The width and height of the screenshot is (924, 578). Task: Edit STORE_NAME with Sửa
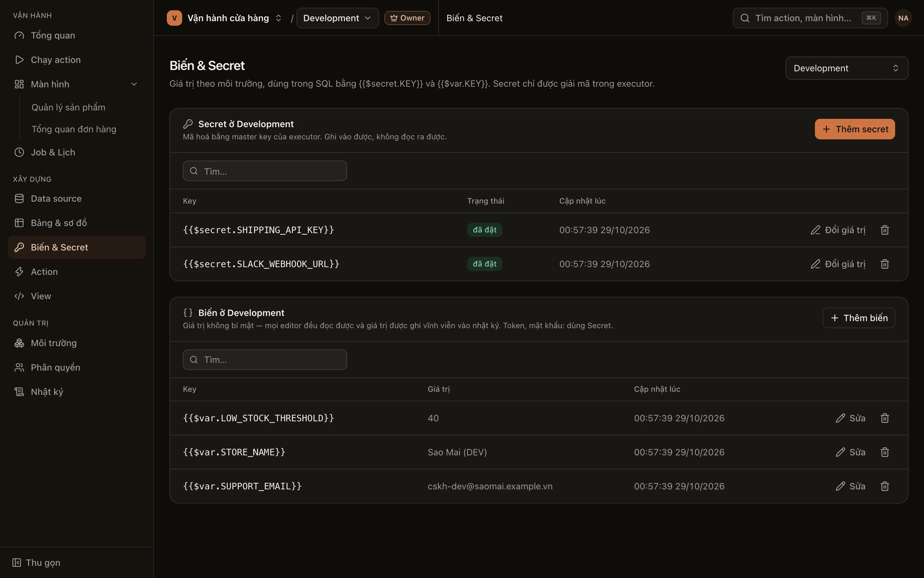[850, 452]
